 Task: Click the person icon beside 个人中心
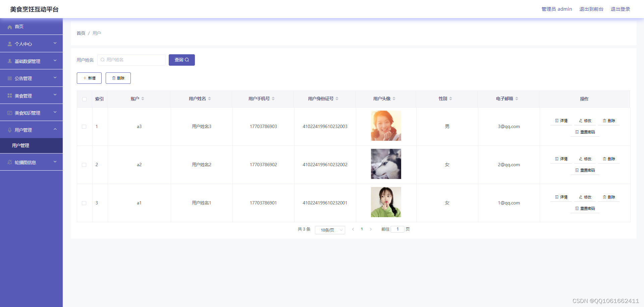tap(9, 44)
